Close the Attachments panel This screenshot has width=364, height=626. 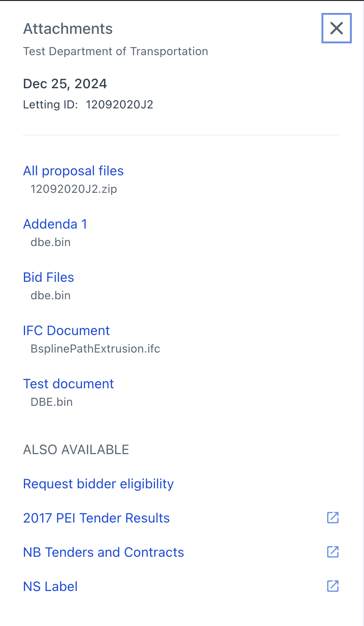coord(336,28)
